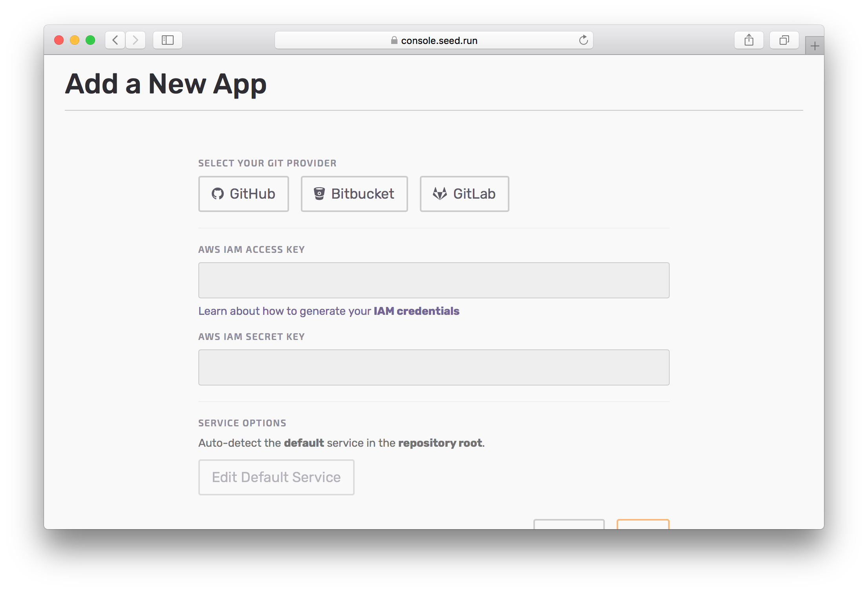The width and height of the screenshot is (868, 592).
Task: Show all tabs overview icon
Action: click(x=784, y=40)
